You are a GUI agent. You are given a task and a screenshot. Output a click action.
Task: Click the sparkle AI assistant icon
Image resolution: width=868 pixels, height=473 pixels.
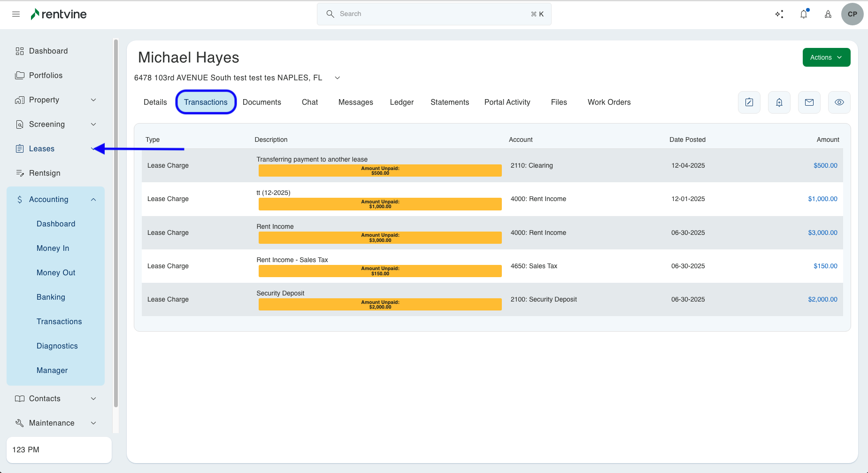[x=779, y=14]
